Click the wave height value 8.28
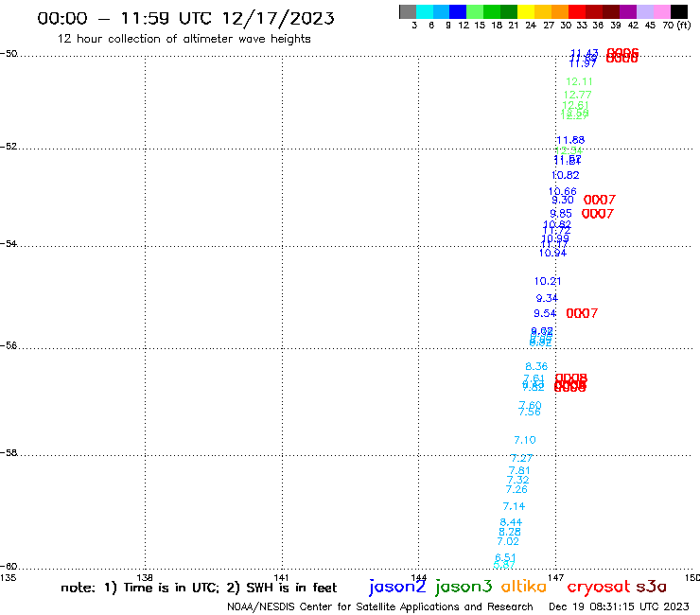700x615 pixels. point(510,532)
